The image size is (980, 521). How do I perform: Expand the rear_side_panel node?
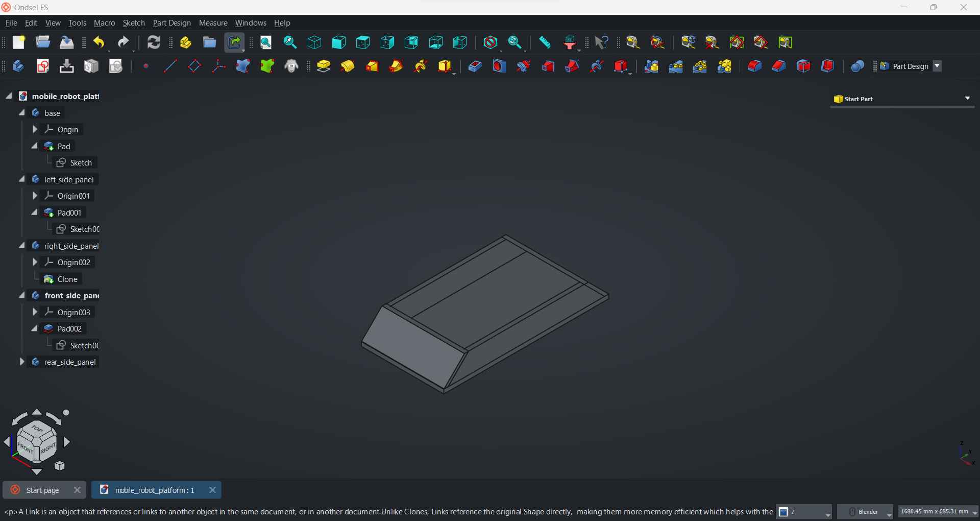22,362
